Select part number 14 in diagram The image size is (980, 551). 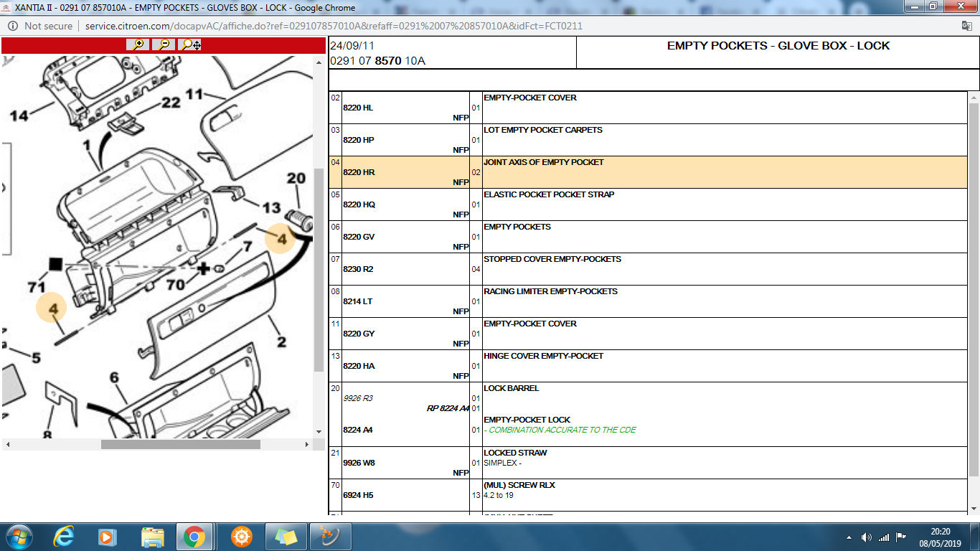click(19, 115)
